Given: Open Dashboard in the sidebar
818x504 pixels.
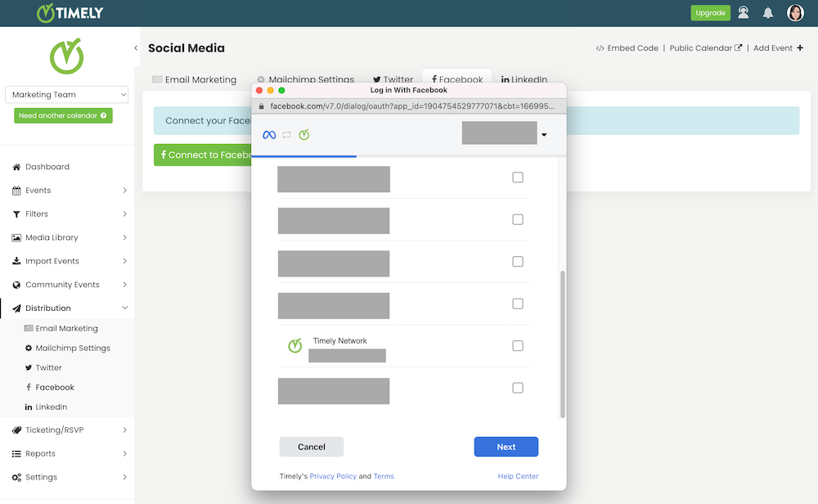Looking at the screenshot, I should coord(47,167).
